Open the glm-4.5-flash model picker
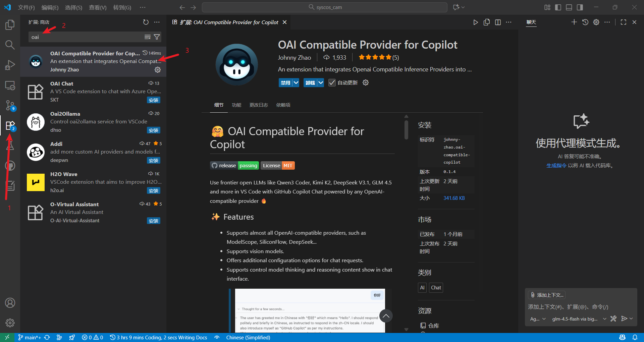This screenshot has width=644, height=342. [x=579, y=319]
